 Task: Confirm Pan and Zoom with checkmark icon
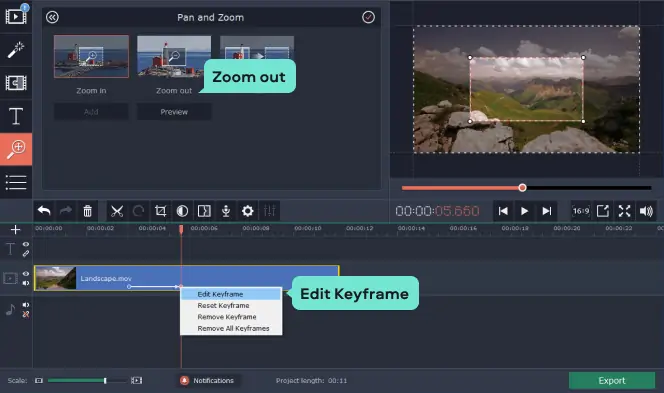click(x=368, y=17)
